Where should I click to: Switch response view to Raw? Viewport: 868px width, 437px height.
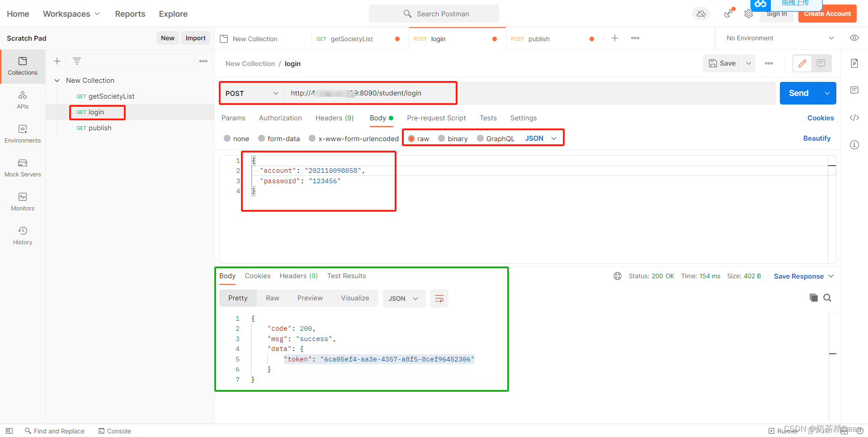(x=273, y=298)
